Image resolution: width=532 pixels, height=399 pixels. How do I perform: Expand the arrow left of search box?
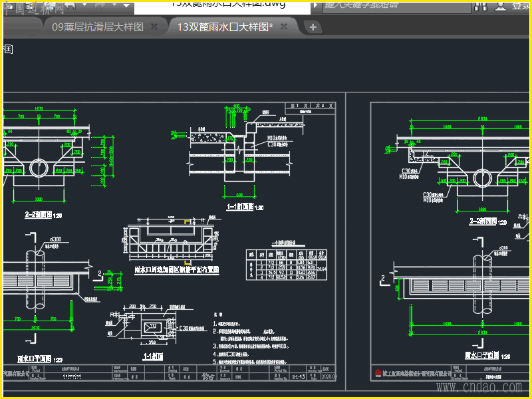(x=315, y=5)
